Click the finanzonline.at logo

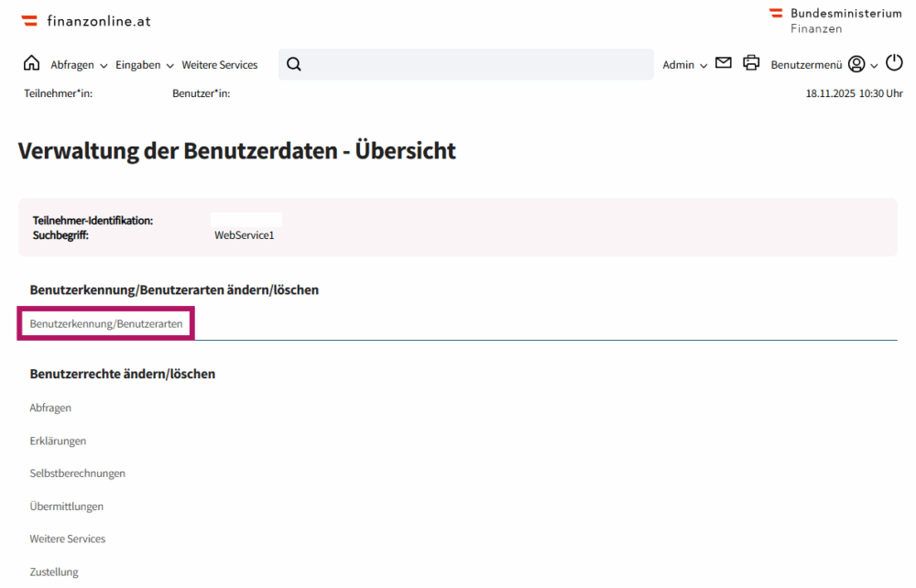(x=87, y=20)
